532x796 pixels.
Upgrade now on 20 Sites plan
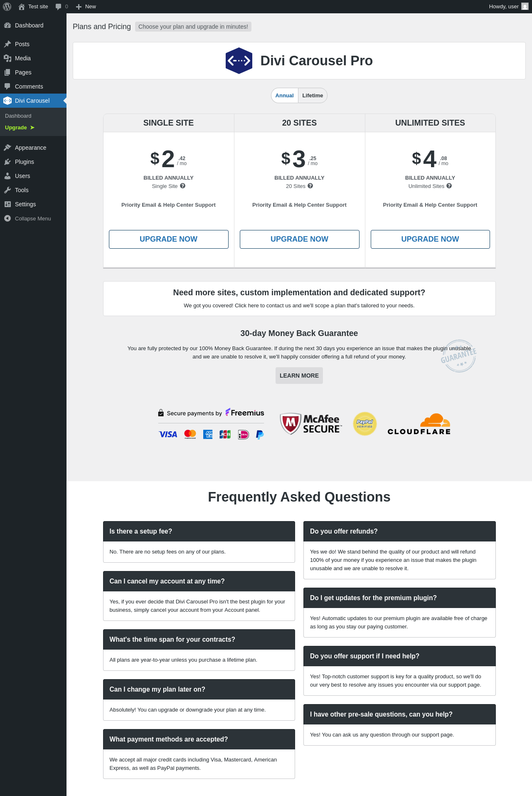pos(300,239)
